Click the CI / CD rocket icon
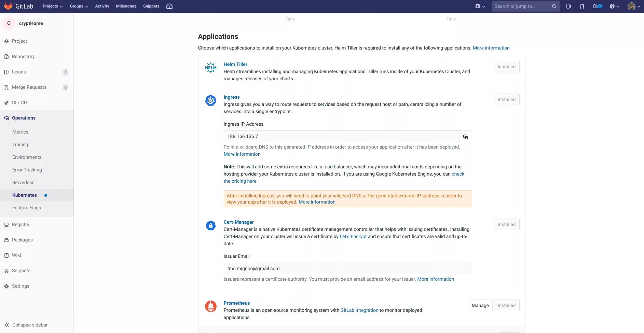This screenshot has width=644, height=333. pos(6,103)
